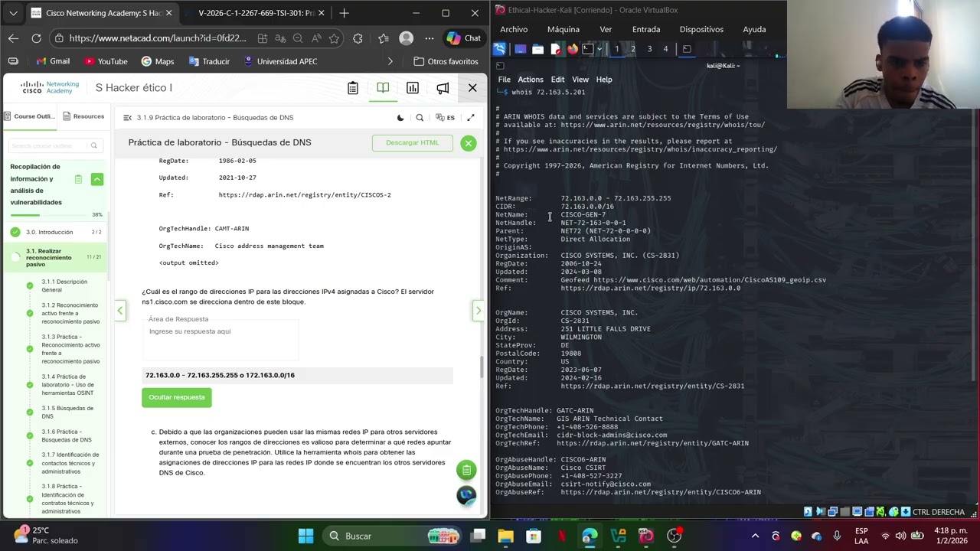The height and width of the screenshot is (551, 980).
Task: Expand terminal launcher dropdown arrow in Kali panel
Action: tap(600, 49)
